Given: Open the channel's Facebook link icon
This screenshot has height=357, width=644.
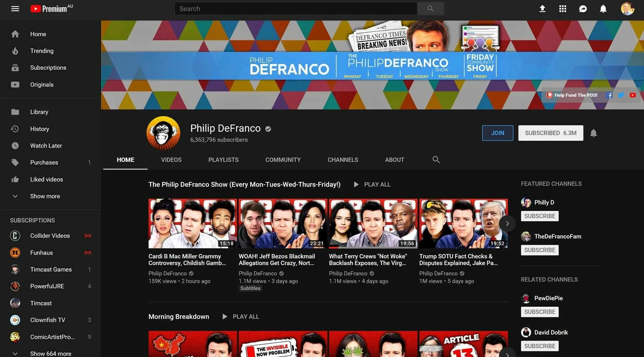Looking at the screenshot, I should (610, 95).
